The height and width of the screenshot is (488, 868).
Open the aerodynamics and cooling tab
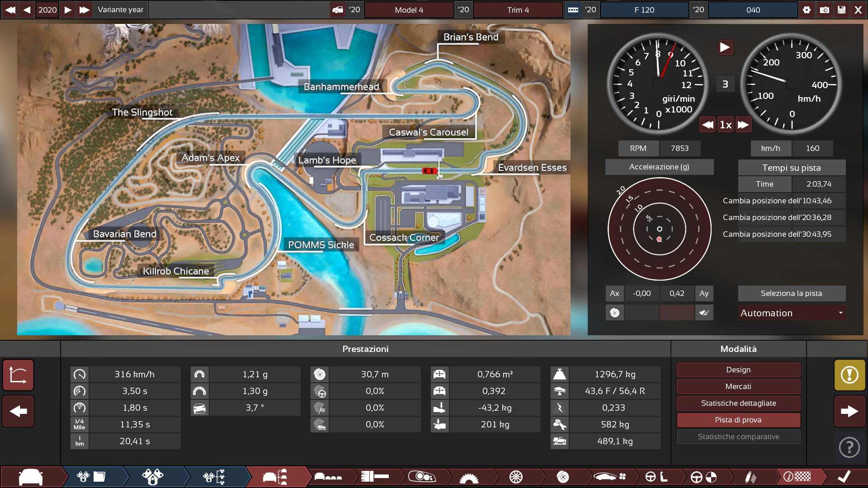610,477
